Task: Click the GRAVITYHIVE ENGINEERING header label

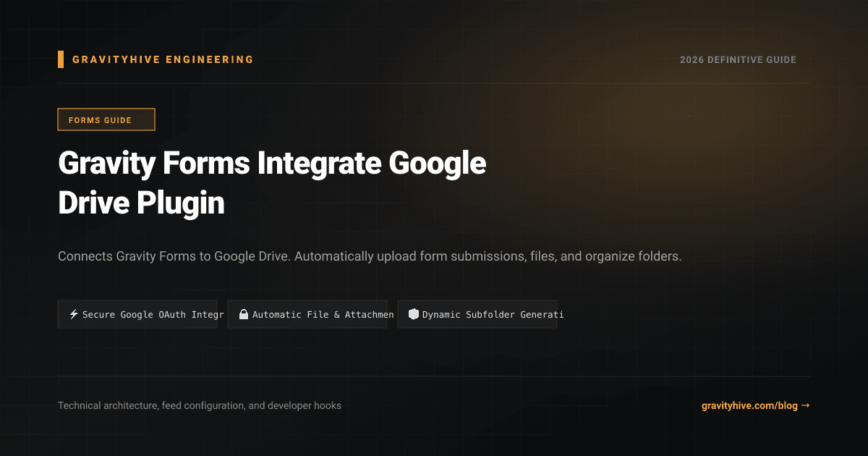Action: (163, 60)
